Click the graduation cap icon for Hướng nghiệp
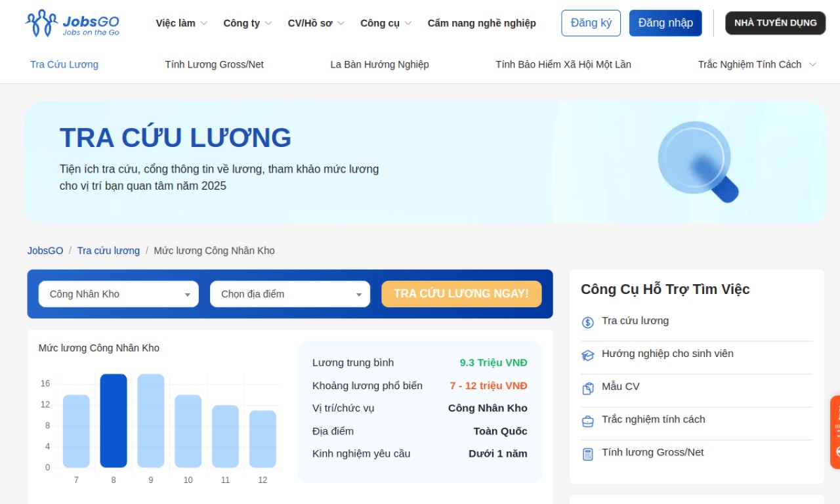Image resolution: width=840 pixels, height=504 pixels. click(x=587, y=355)
